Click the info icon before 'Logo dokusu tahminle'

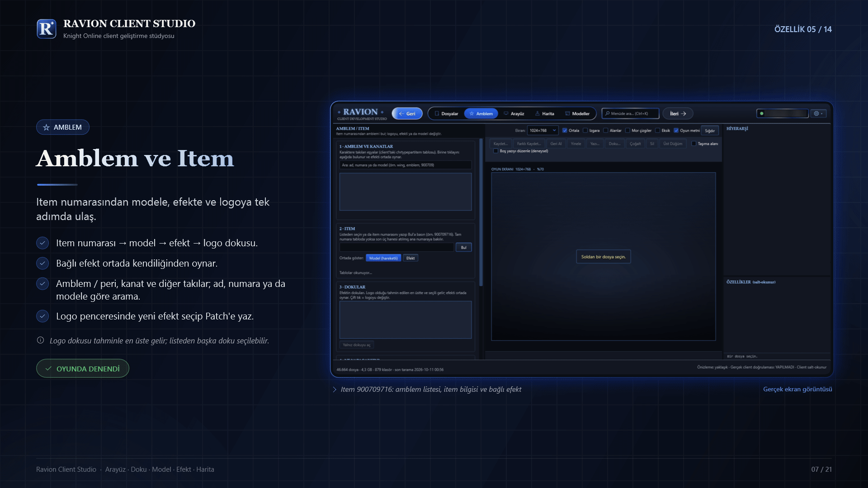pyautogui.click(x=41, y=340)
